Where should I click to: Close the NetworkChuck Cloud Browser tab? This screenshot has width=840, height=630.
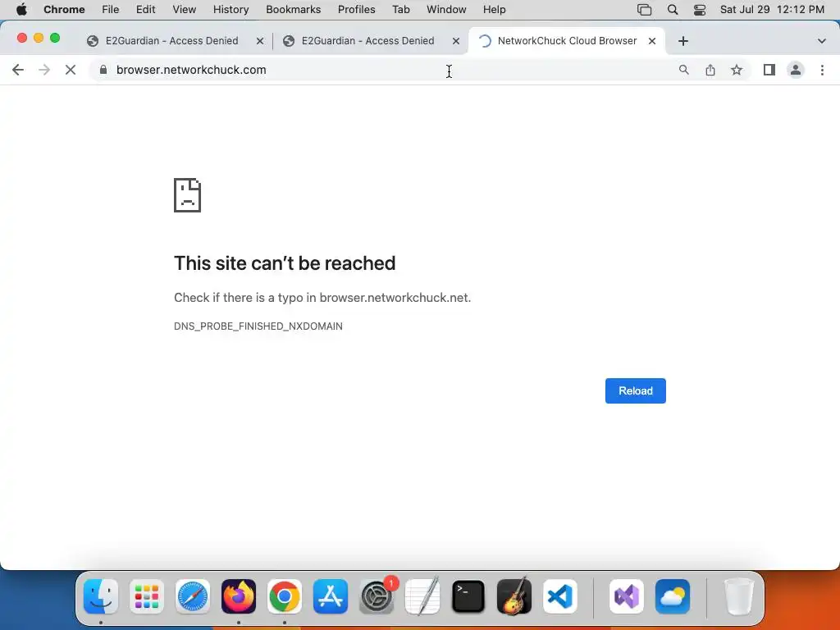pos(652,41)
